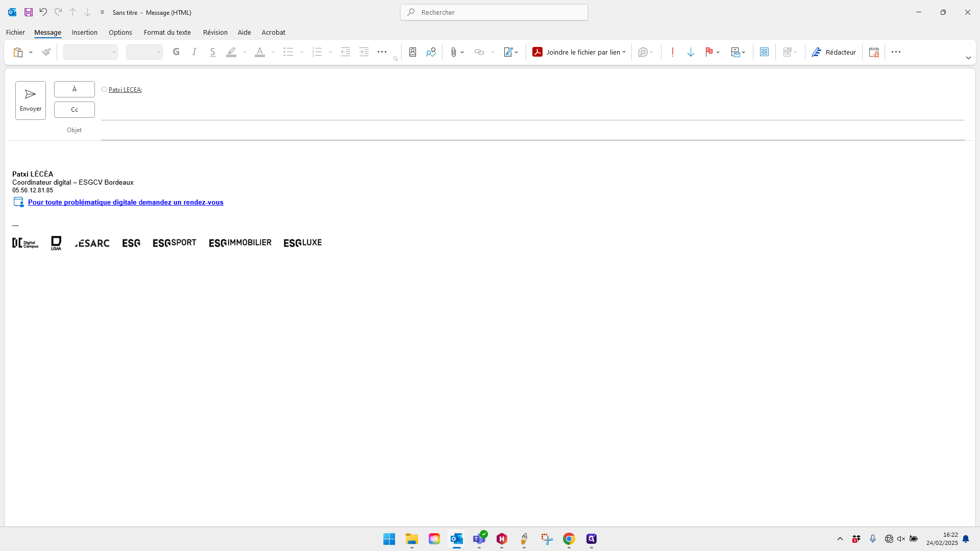The width and height of the screenshot is (980, 551).
Task: Open the font color dropdown arrow
Action: click(274, 52)
